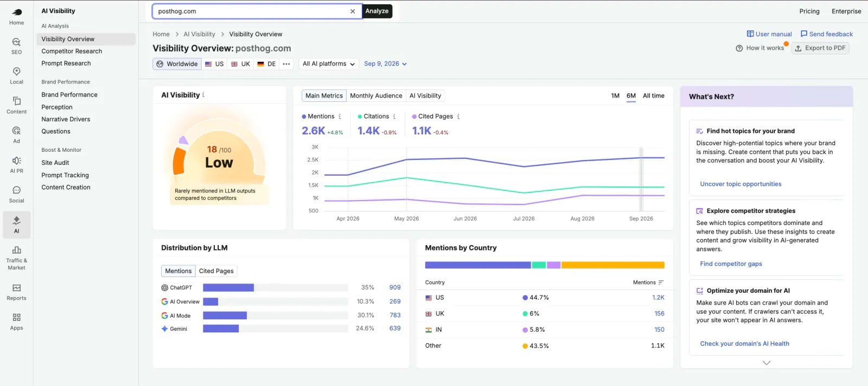Image resolution: width=868 pixels, height=386 pixels.
Task: Click the User manual book icon
Action: 750,34
